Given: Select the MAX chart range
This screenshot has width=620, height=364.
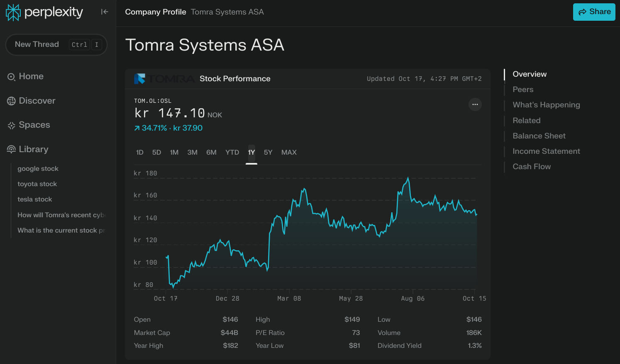Looking at the screenshot, I should (289, 153).
